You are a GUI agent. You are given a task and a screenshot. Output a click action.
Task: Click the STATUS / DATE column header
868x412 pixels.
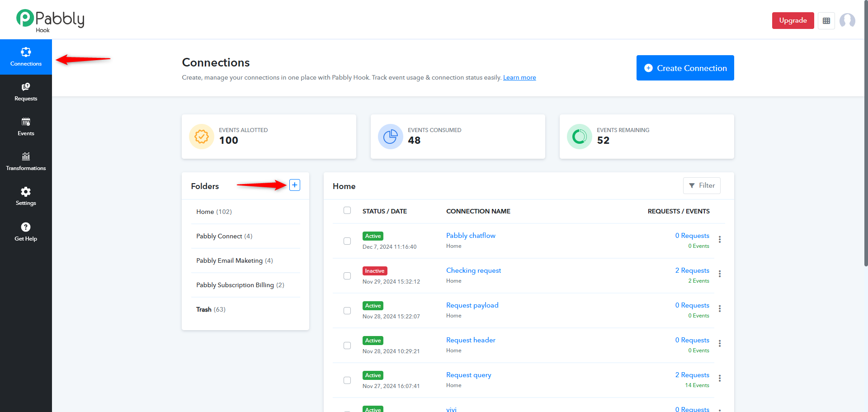coord(385,211)
